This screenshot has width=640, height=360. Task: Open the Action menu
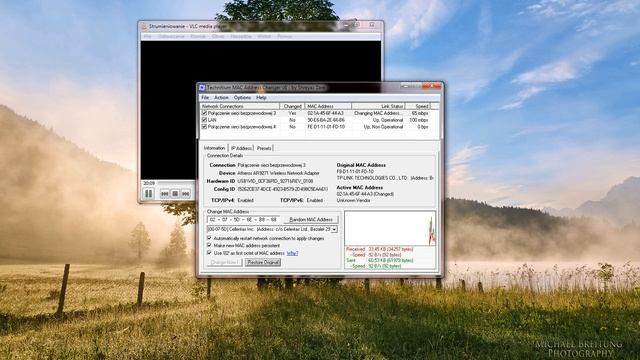click(221, 98)
